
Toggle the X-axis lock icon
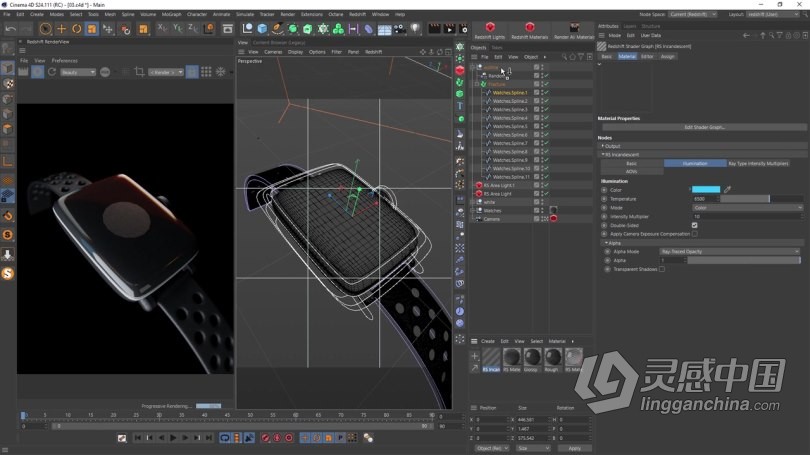click(162, 28)
